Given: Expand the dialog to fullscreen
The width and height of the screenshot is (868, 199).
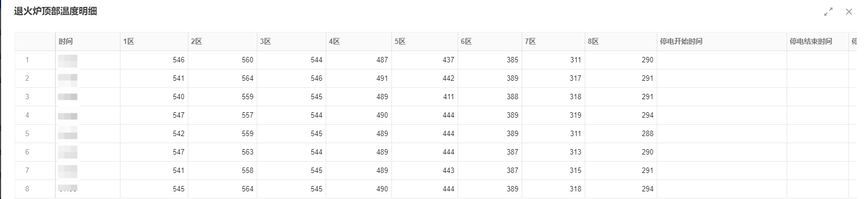Looking at the screenshot, I should 828,12.
